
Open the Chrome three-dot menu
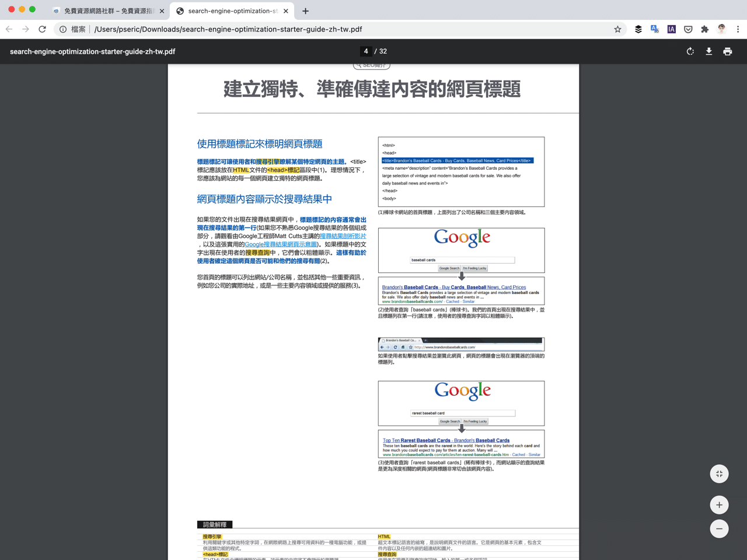point(738,29)
